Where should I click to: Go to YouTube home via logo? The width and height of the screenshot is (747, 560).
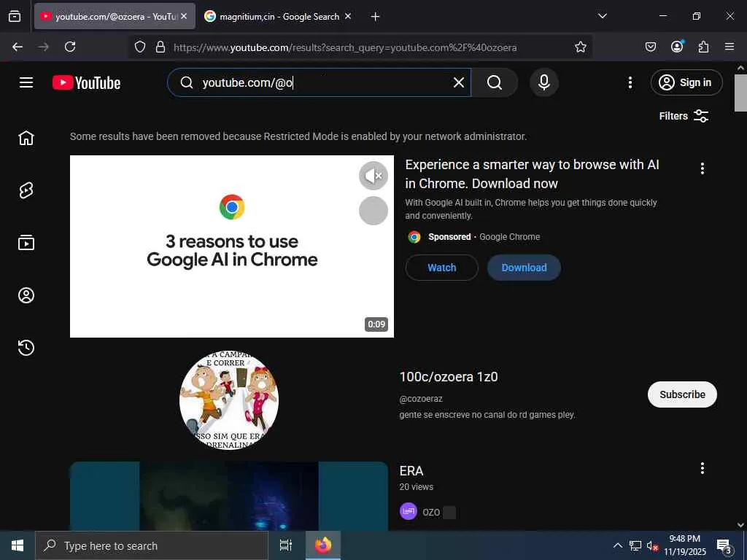(86, 83)
